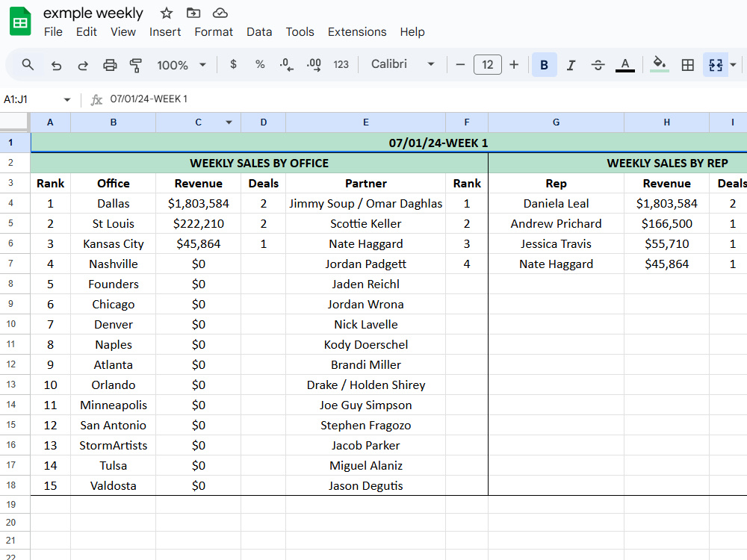Edit the font size field 12
The height and width of the screenshot is (560, 747).
tap(487, 65)
